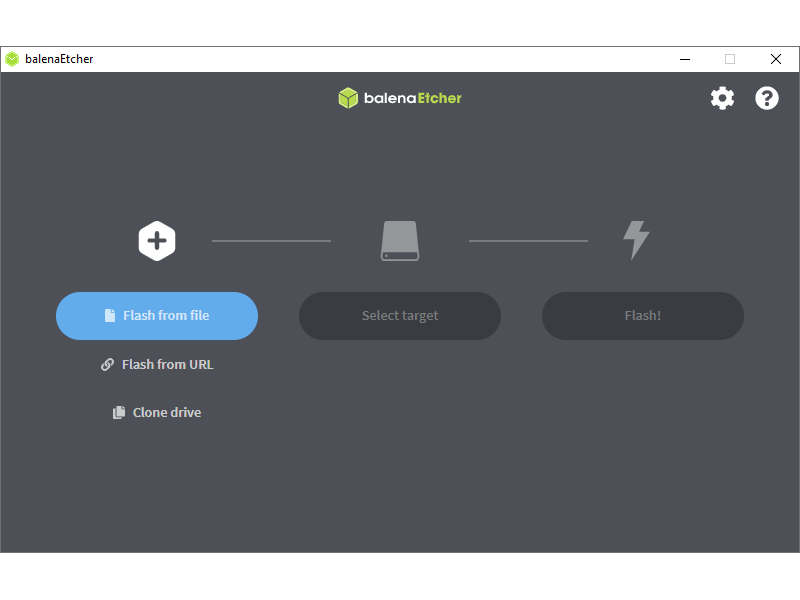Open the settings gear icon
Viewport: 800px width, 600px height.
pyautogui.click(x=722, y=98)
